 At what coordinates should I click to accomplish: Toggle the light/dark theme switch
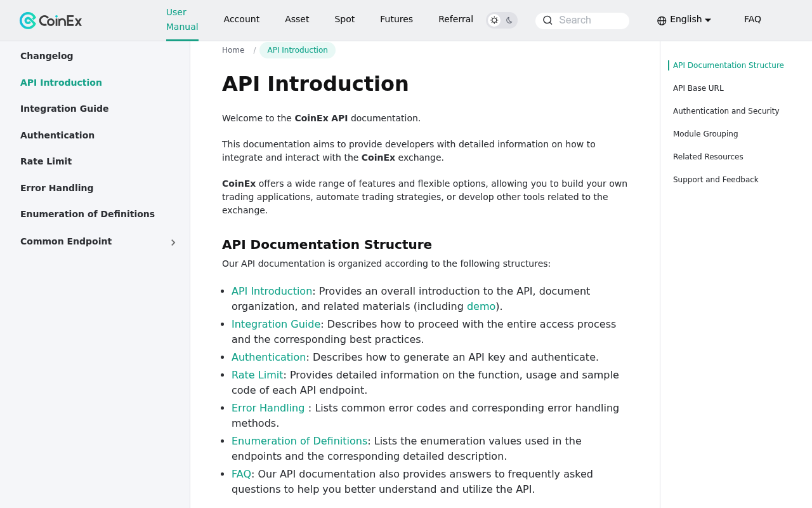(502, 20)
